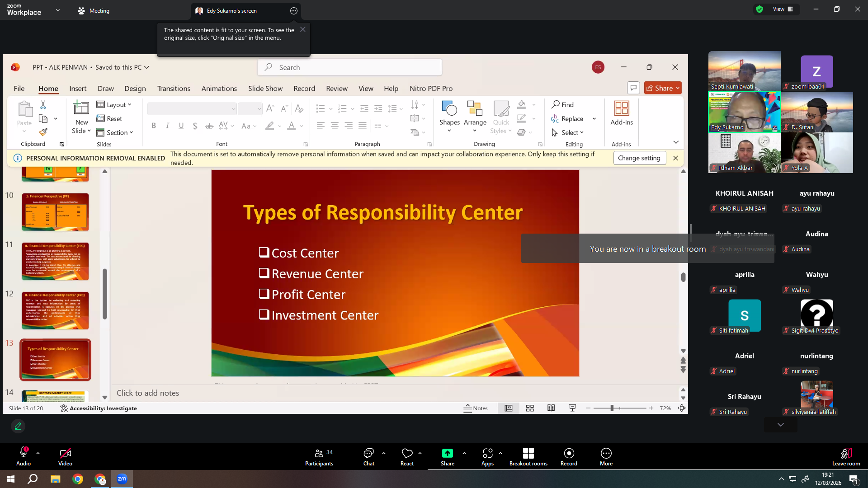Toggle Italic formatting
Screen dimensions: 868x488
[x=167, y=126]
